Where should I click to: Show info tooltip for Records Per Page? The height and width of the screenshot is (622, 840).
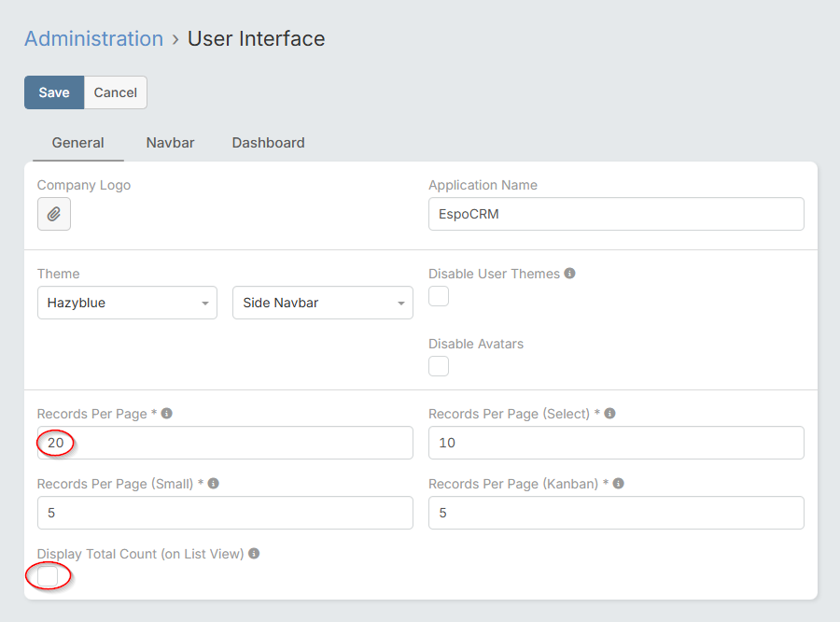point(167,414)
